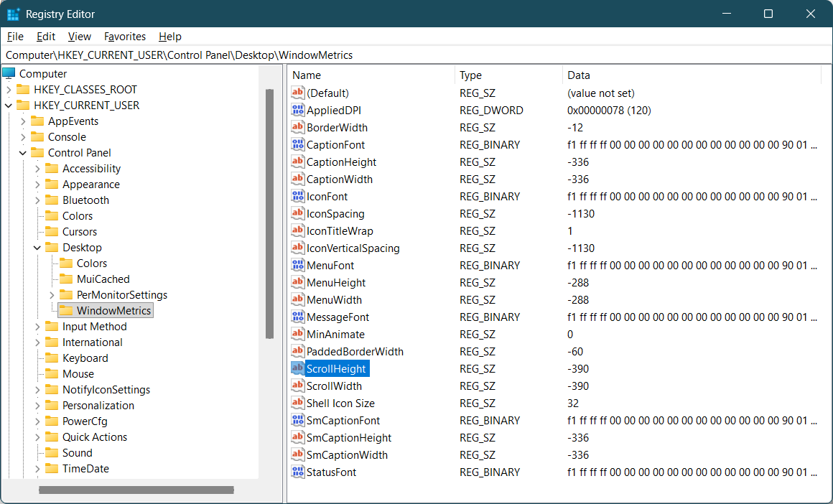Click the CaptionFont binary value icon
Viewport: 833px width, 504px height.
click(x=298, y=145)
